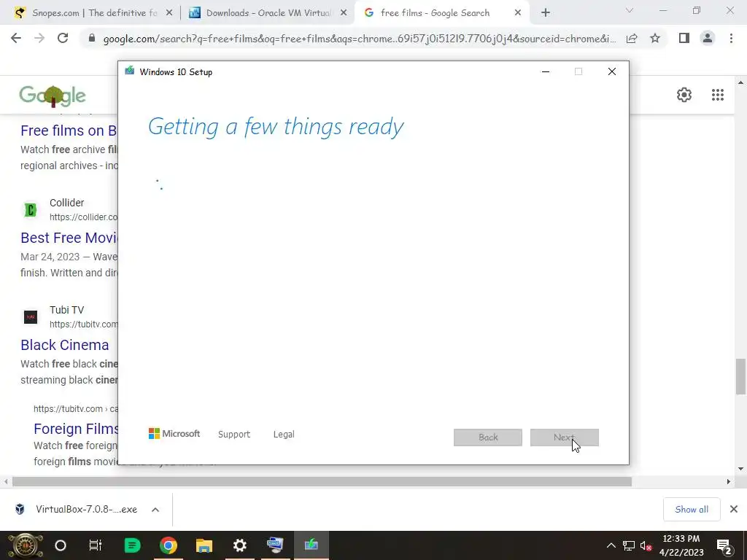
Task: Click the Next button in Setup
Action: 565,437
